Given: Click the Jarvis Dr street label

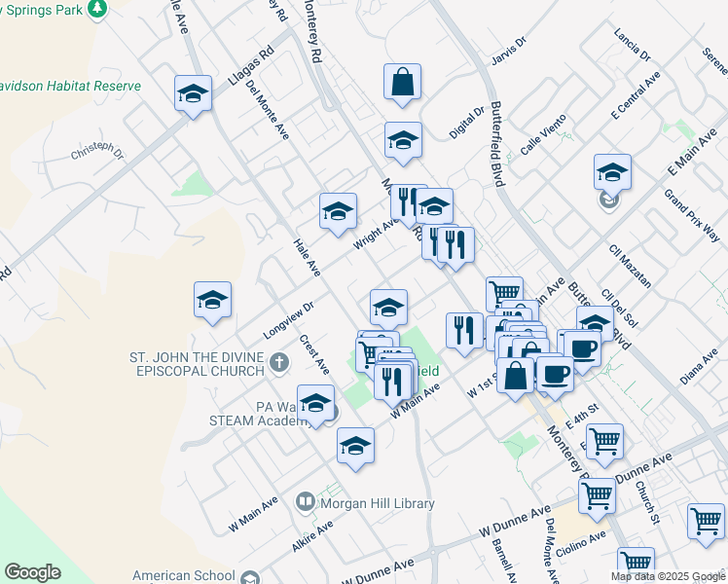Looking at the screenshot, I should pos(509,51).
